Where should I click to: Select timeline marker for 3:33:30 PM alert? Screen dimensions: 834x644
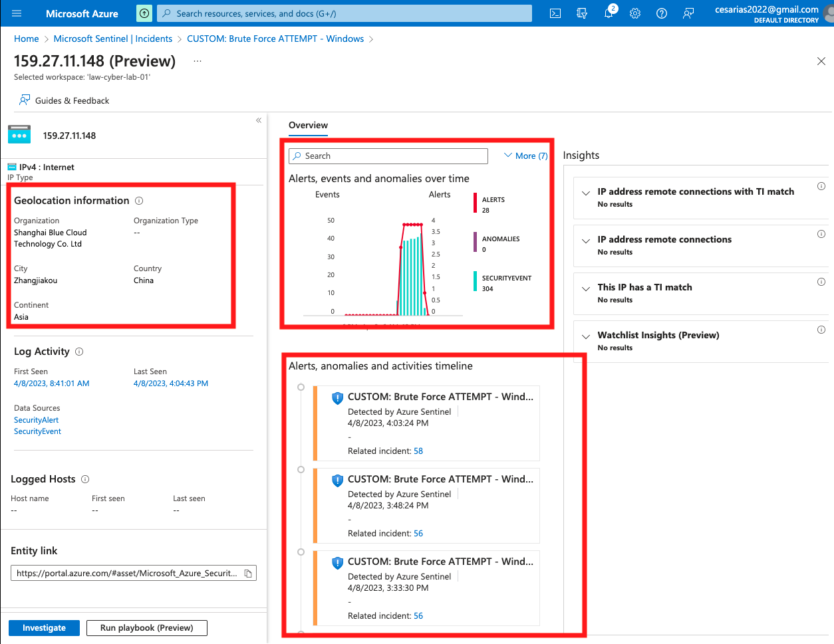tap(301, 552)
